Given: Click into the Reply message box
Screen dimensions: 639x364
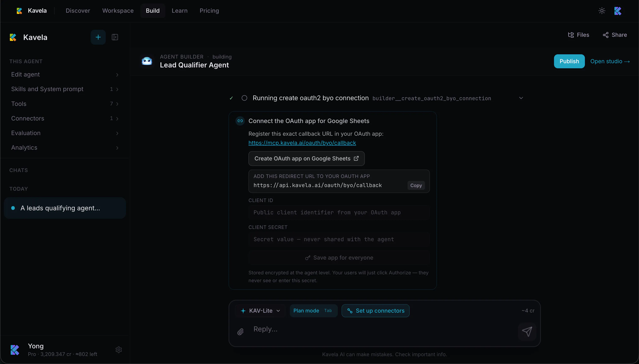Looking at the screenshot, I should [384, 329].
